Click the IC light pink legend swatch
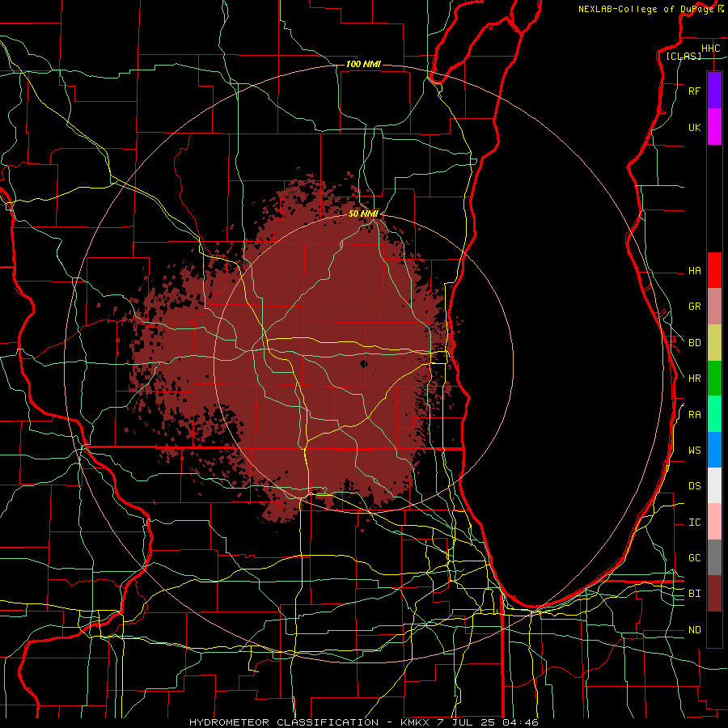Image resolution: width=728 pixels, height=728 pixels. (714, 522)
